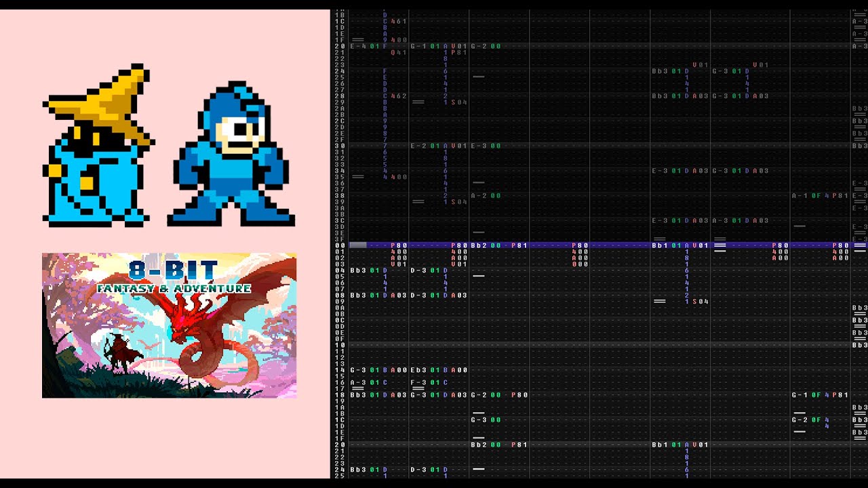Viewport: 868px width, 488px height.
Task: Click row number label '0C'
Action: [340, 320]
